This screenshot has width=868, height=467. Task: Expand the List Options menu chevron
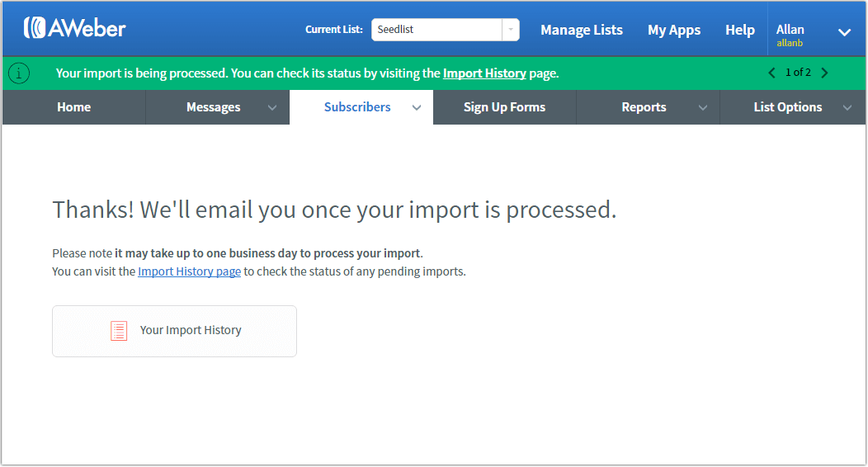(x=847, y=108)
